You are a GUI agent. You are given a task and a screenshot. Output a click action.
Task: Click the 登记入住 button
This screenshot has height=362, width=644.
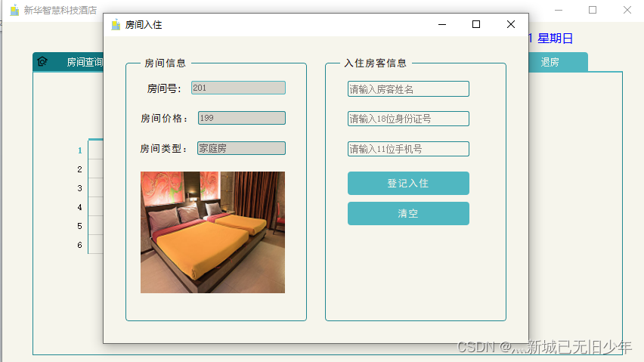[408, 183]
